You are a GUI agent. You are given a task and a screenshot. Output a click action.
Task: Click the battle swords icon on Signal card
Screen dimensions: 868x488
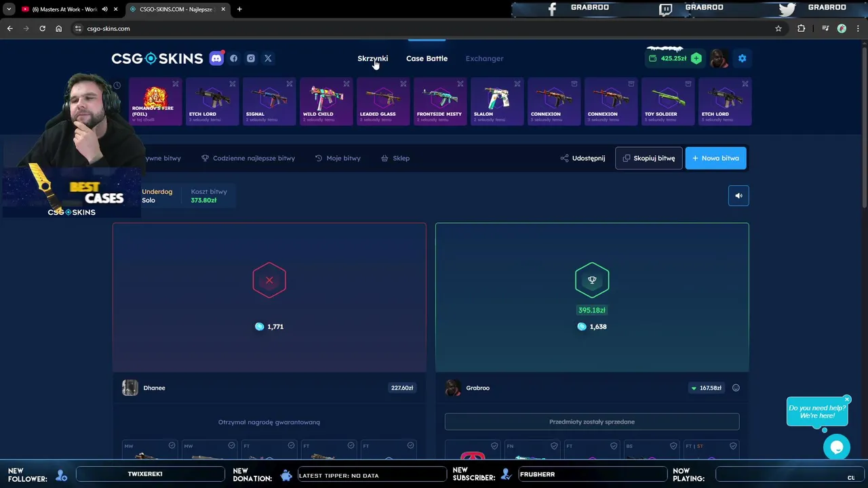click(x=290, y=84)
